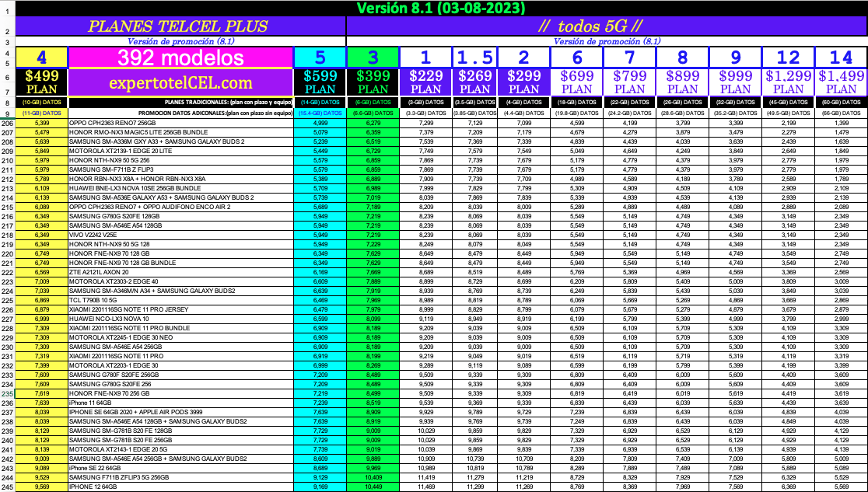Screen dimensions: 868x492
Task: Select the "HUAWEI NCO-LX3 NOVA 10" cell
Action: 180,319
